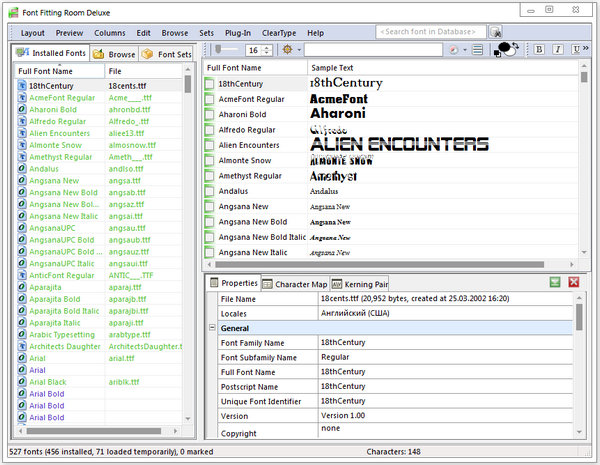
Task: Click the Italic formatting button
Action: click(x=555, y=49)
